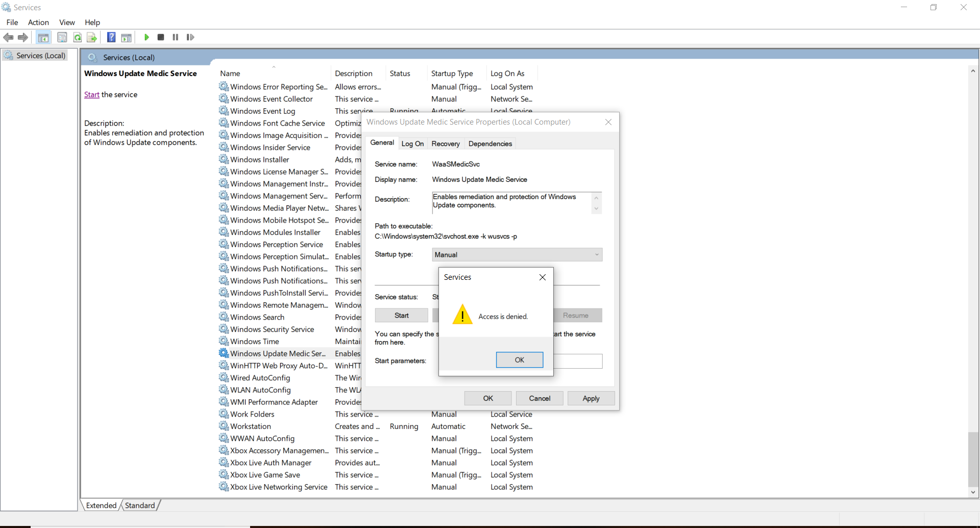This screenshot has height=528, width=980.
Task: Toggle Show/Hide Action Pane toolbar icon
Action: point(126,37)
